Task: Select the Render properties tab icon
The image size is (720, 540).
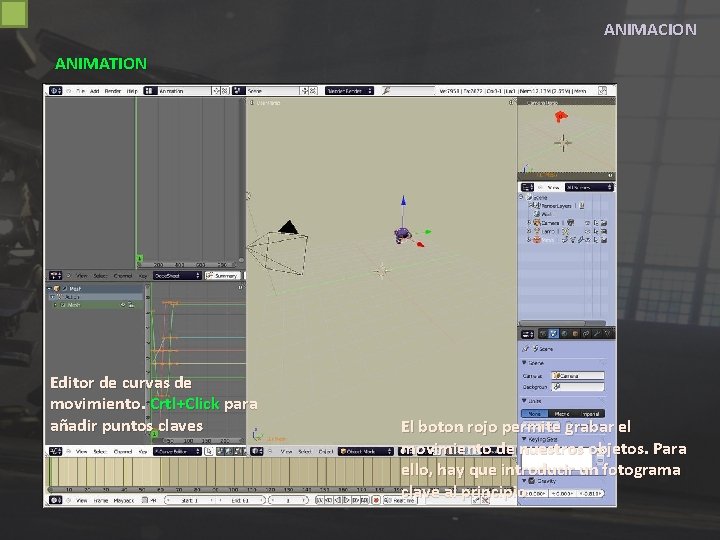Action: [543, 334]
